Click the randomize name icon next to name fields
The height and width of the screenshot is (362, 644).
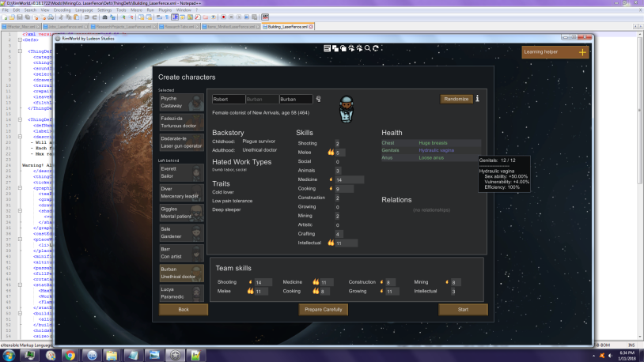pos(318,100)
